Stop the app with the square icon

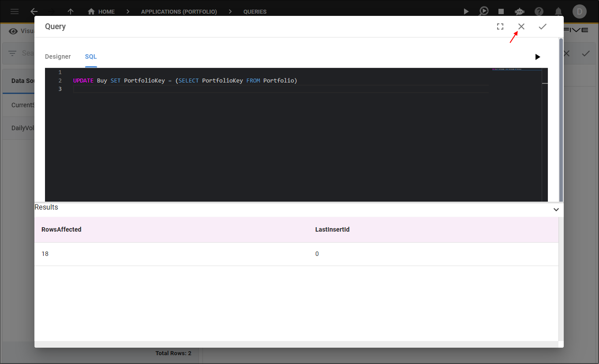501,11
